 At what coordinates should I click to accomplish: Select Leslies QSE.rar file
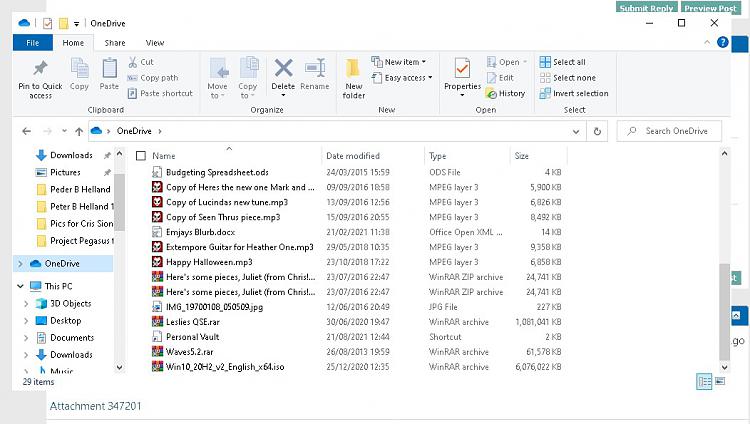pos(193,322)
